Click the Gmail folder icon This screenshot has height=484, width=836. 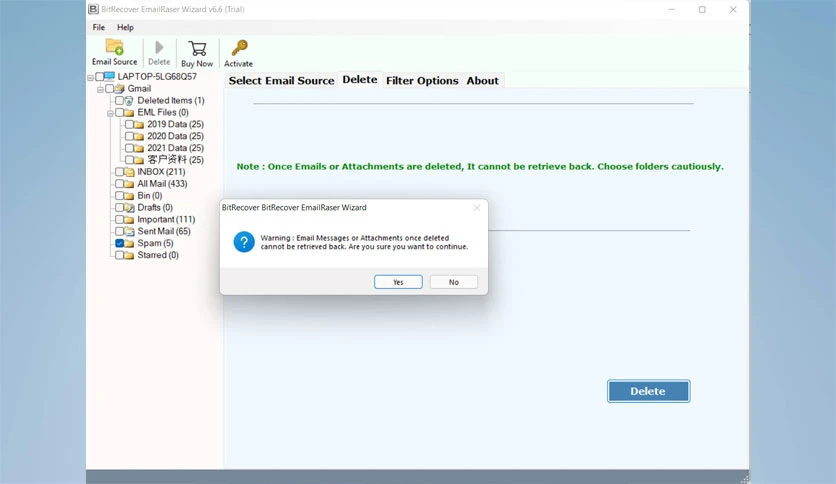tap(120, 88)
